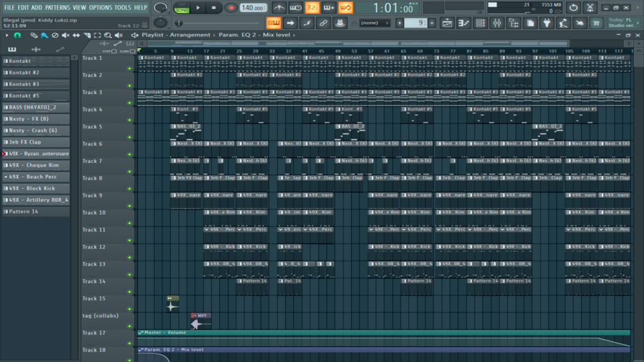Expand arrow after Param. EQ 2 - Mix level

294,35
